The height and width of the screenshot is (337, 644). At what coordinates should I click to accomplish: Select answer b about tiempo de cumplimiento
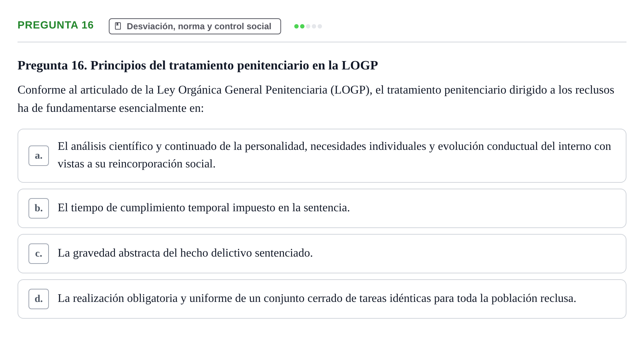(322, 208)
